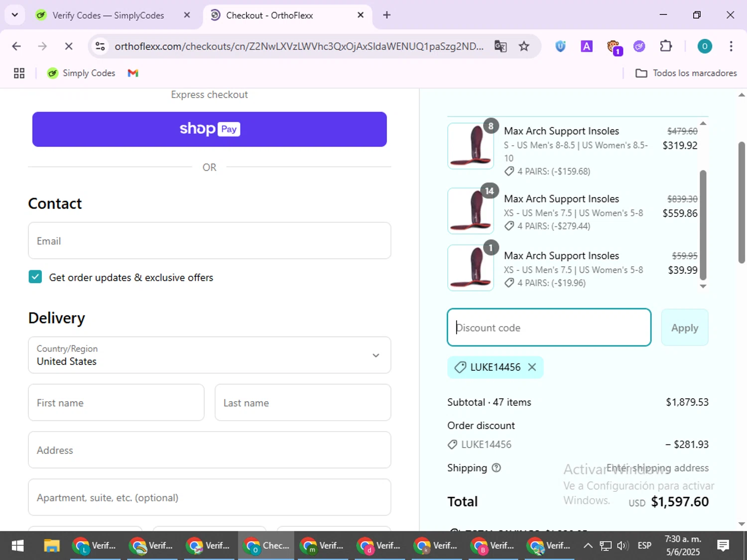Click the browser forward arrow

(42, 46)
